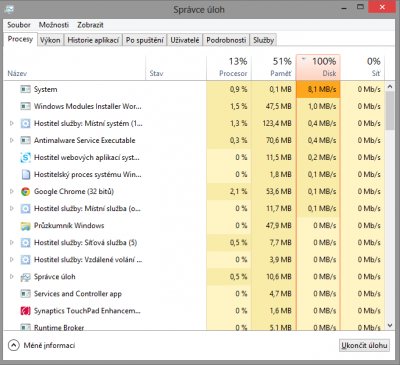Expand Hostitel služby: Místní systém group
The width and height of the screenshot is (400, 365).
coord(12,123)
